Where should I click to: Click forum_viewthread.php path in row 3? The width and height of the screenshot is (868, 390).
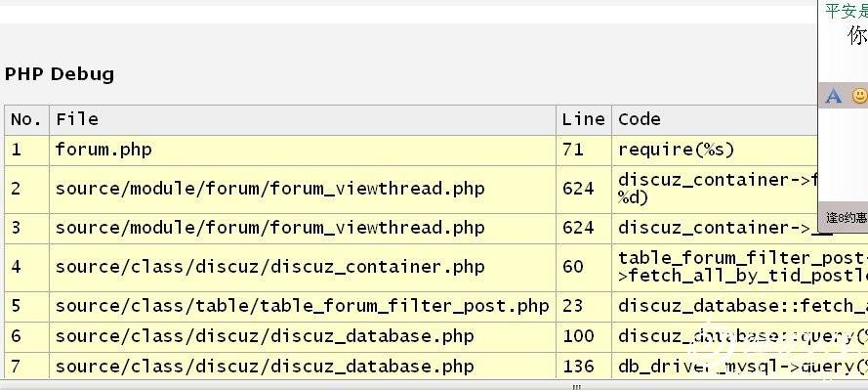click(270, 229)
